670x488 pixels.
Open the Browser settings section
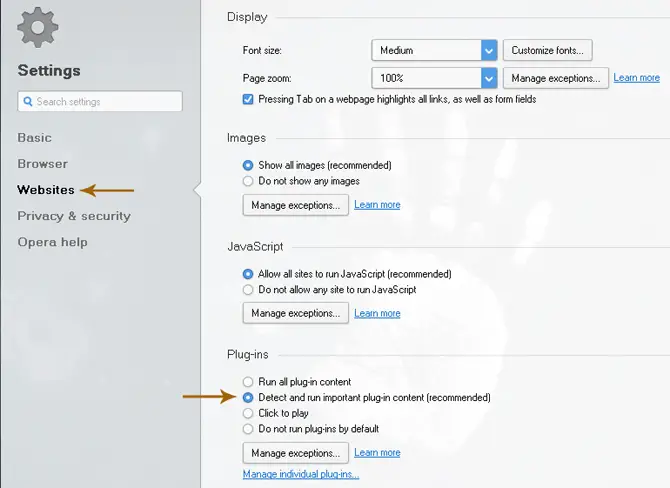(x=42, y=164)
